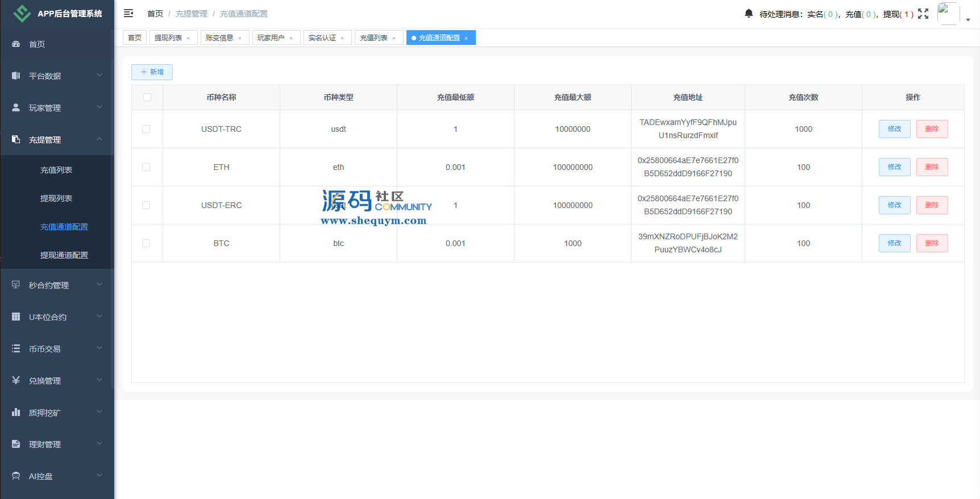Open 提现通道配置 in the sidebar submenu
The height and width of the screenshot is (499, 980).
click(x=64, y=255)
